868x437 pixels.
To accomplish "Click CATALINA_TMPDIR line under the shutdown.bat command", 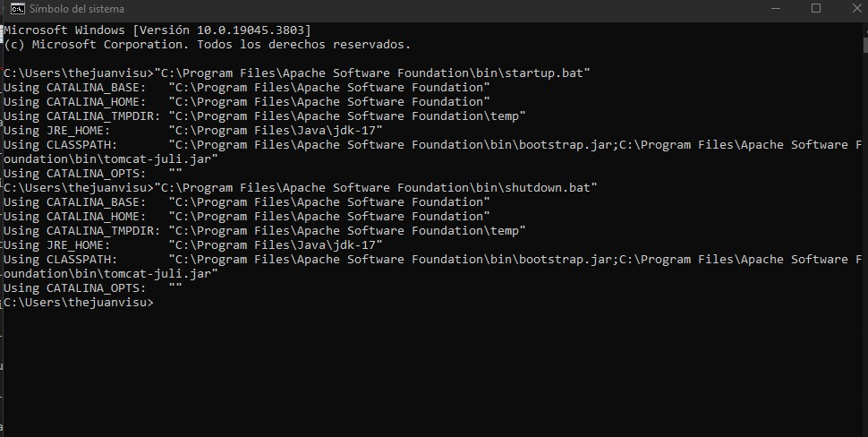I will coord(265,230).
